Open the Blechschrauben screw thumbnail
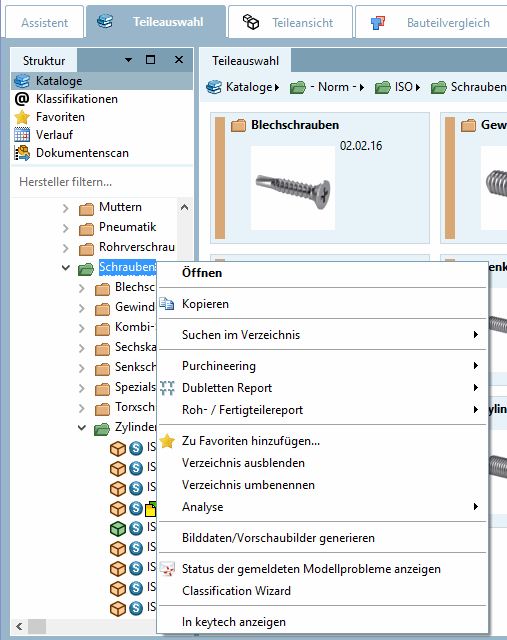The height and width of the screenshot is (640, 507). point(293,188)
